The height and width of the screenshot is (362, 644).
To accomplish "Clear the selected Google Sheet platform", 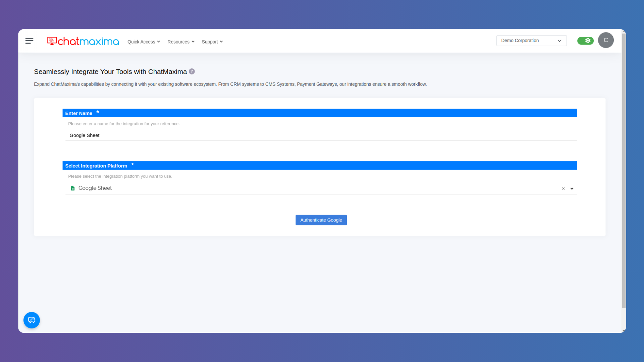I will [562, 188].
